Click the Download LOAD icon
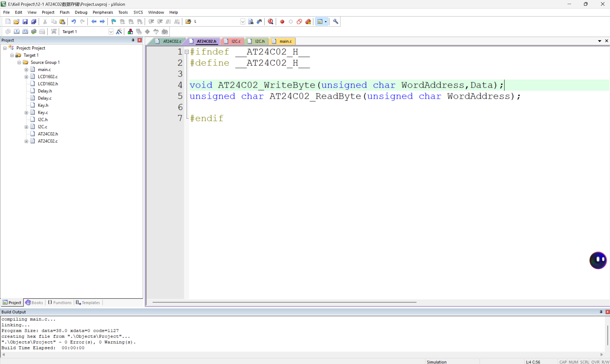 click(54, 32)
